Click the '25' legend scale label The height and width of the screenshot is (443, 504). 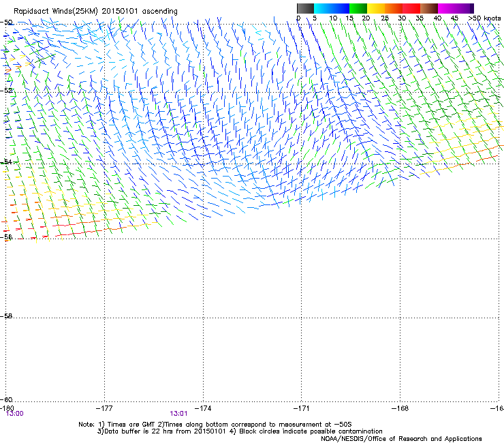[385, 18]
